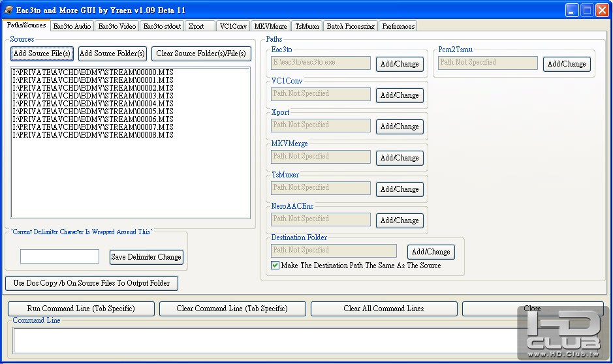
Task: Close the window with the red X
Action: 602,10
